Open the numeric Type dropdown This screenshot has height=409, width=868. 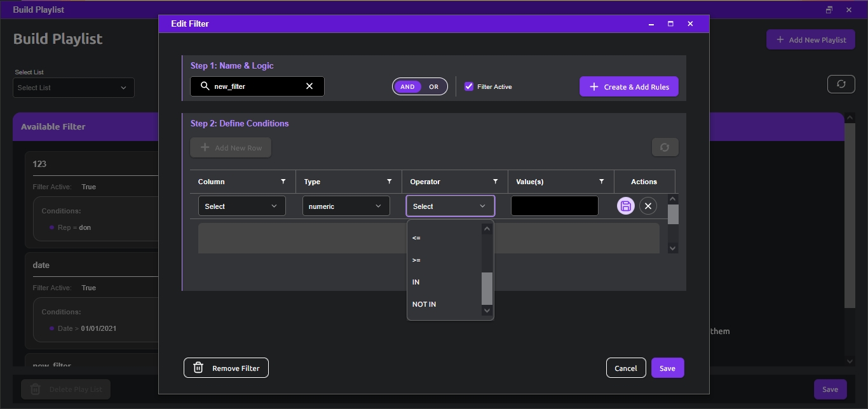346,206
